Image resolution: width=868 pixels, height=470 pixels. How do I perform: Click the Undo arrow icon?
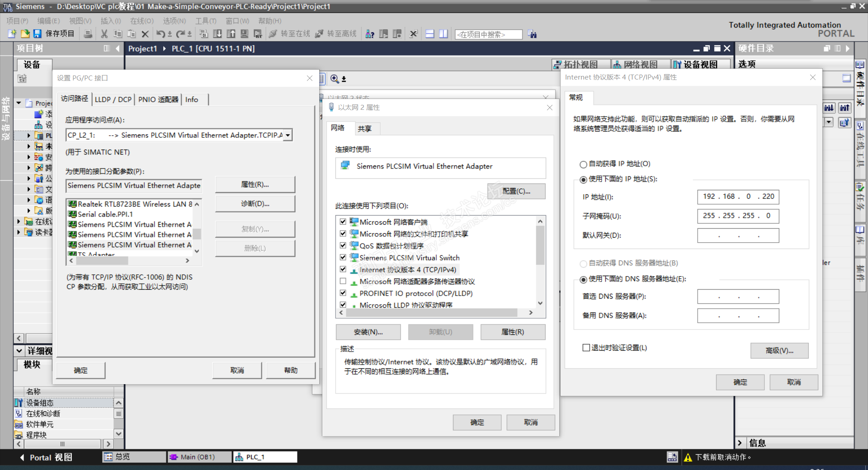(x=160, y=34)
